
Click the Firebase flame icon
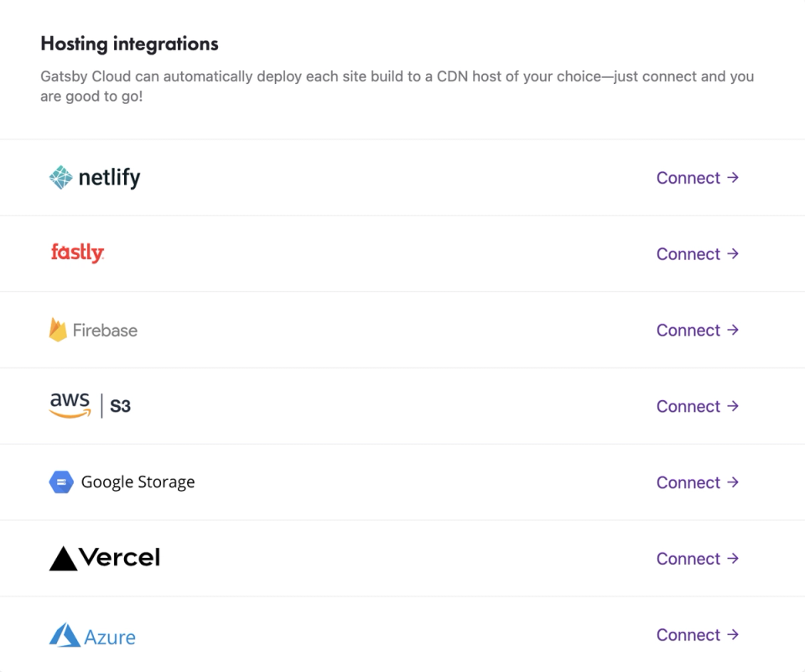(x=58, y=330)
